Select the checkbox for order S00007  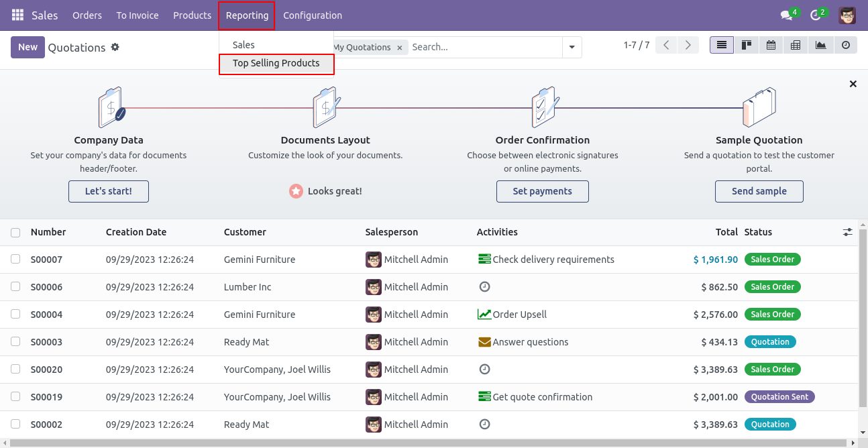pyautogui.click(x=15, y=260)
